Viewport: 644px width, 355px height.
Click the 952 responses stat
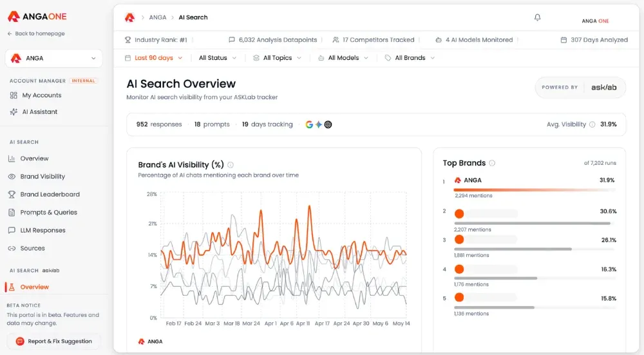coord(159,124)
